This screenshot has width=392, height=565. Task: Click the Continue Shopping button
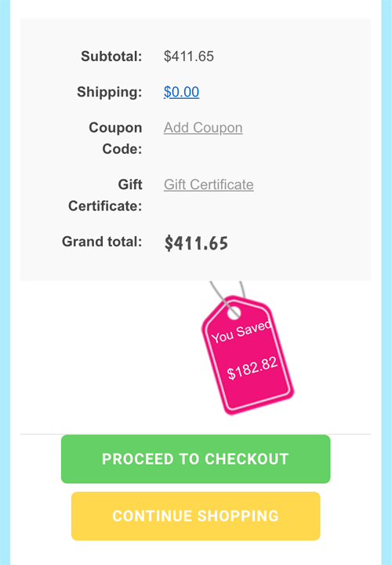[x=195, y=516]
